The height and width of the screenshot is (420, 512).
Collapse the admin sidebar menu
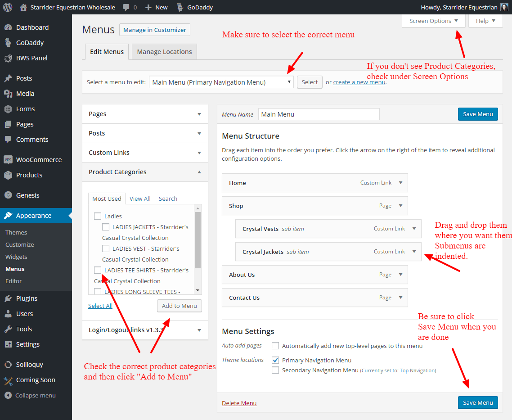click(x=31, y=395)
